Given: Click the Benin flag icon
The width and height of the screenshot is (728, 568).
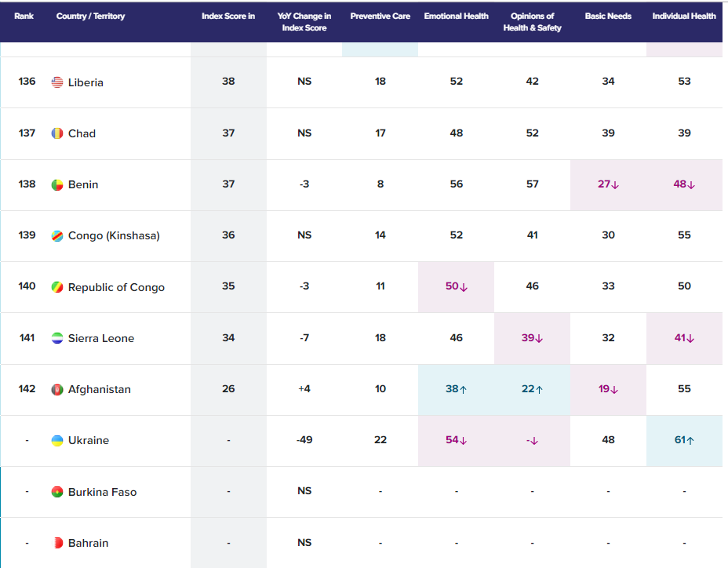Looking at the screenshot, I should click(x=57, y=184).
